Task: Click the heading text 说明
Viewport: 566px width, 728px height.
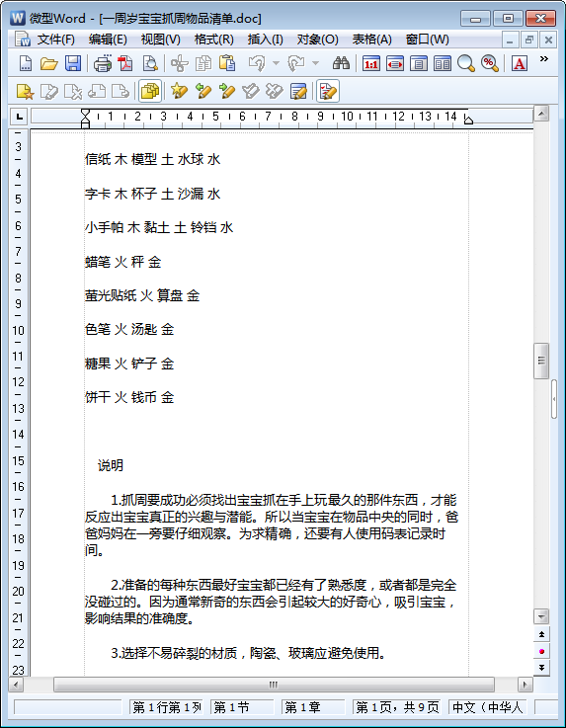Action: 111,465
